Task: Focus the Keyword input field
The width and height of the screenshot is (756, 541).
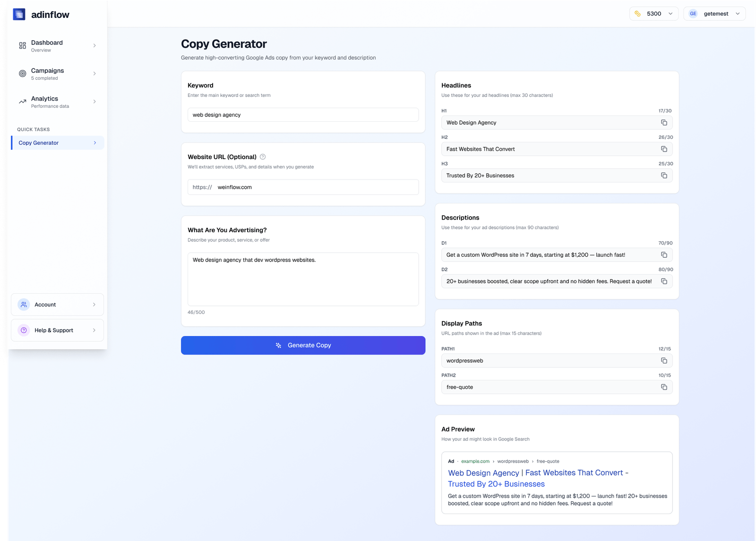Action: 303,115
